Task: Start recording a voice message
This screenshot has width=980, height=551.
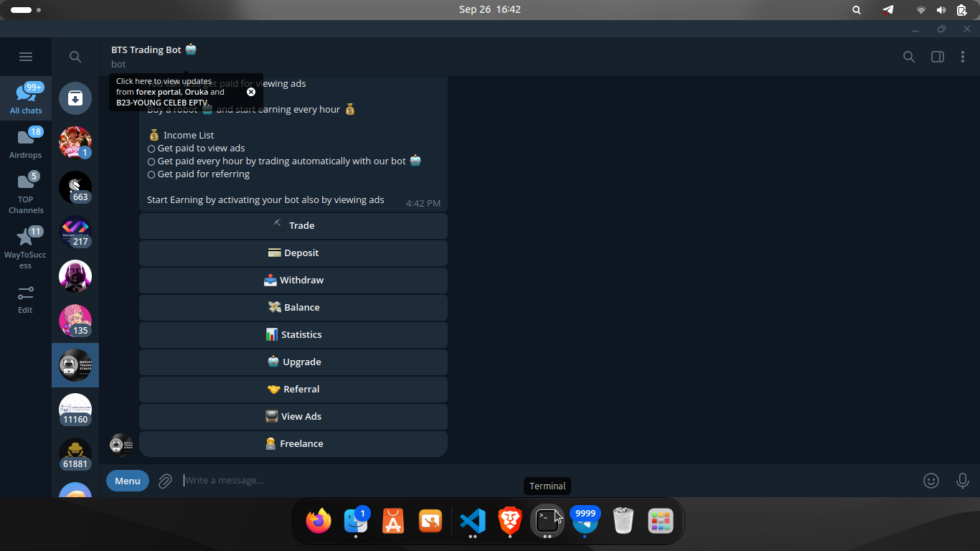Action: tap(963, 481)
